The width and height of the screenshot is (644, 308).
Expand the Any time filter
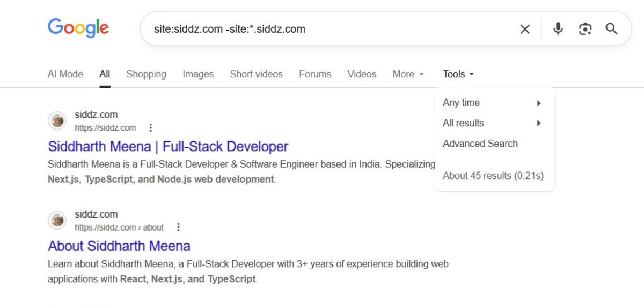tap(492, 103)
